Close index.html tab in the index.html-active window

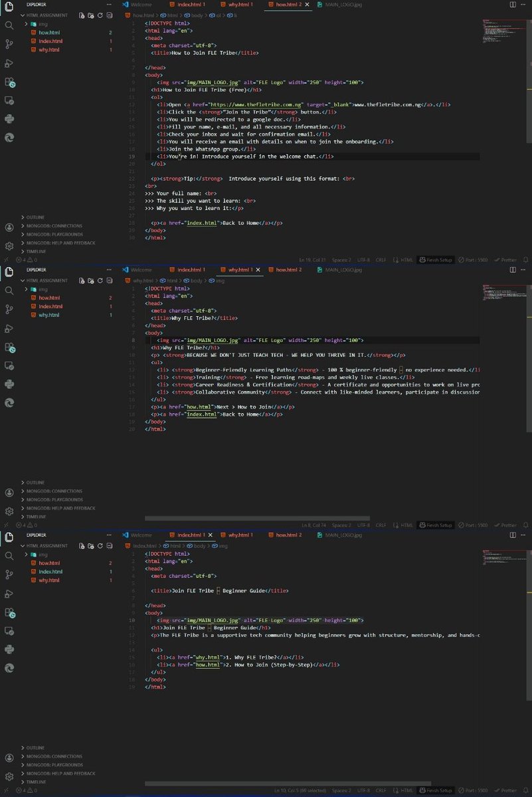pos(212,535)
